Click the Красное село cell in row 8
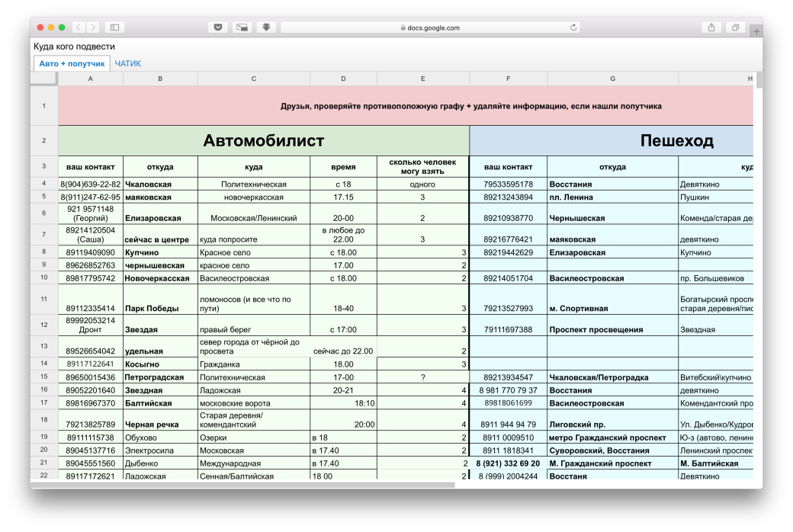The height and width of the screenshot is (532, 793). click(x=254, y=252)
